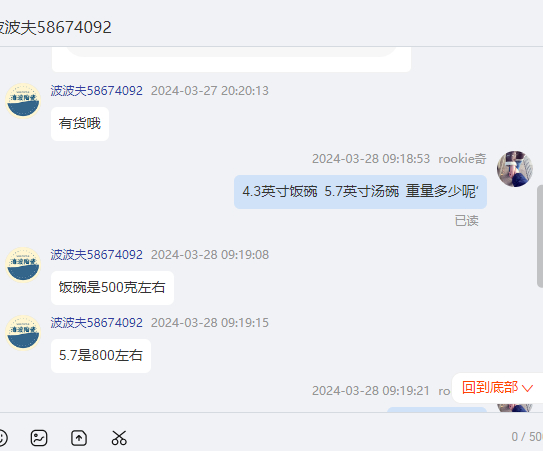This screenshot has height=451, width=543.
Task: Click the 有货哦 message bubble
Action: [x=80, y=124]
